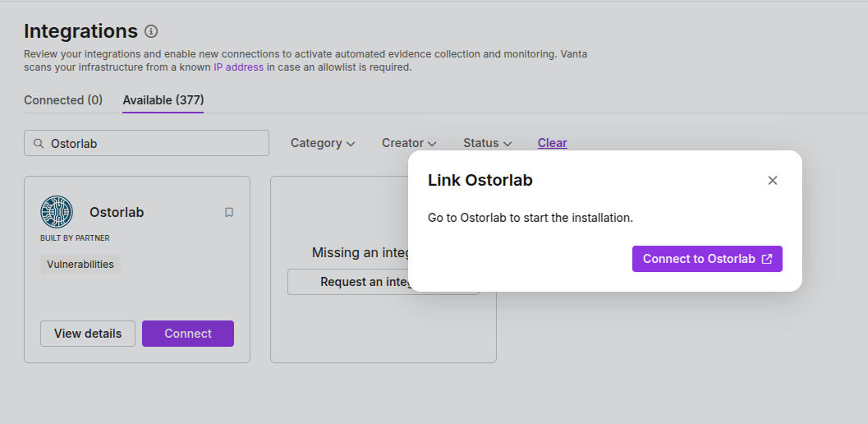Viewport: 868px width, 424px height.
Task: Select the Available (377) tab
Action: pyautogui.click(x=163, y=100)
